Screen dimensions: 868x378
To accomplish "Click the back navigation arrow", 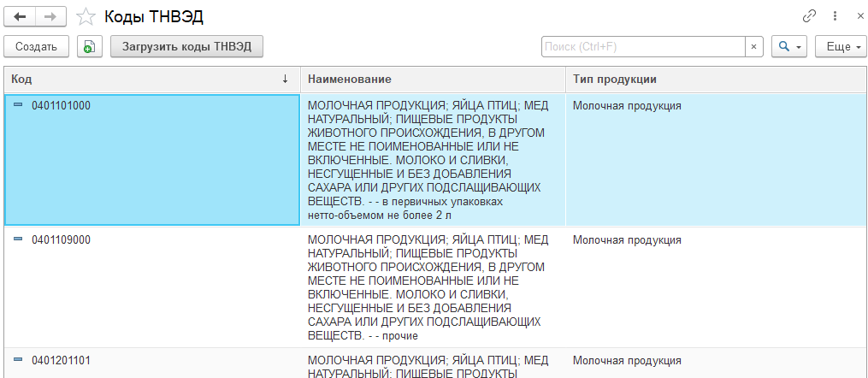I will click(21, 16).
